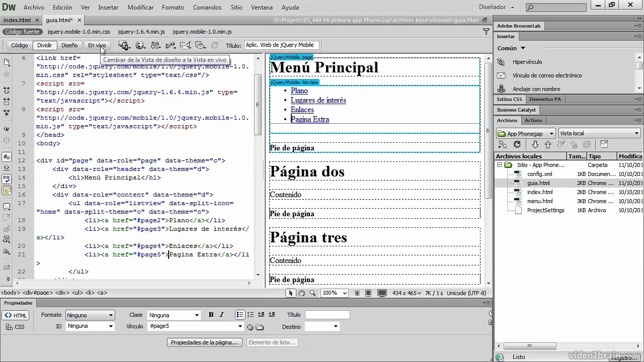Click text indent icon in Propiedades
Viewport: 644px width, 362px height.
[272, 315]
